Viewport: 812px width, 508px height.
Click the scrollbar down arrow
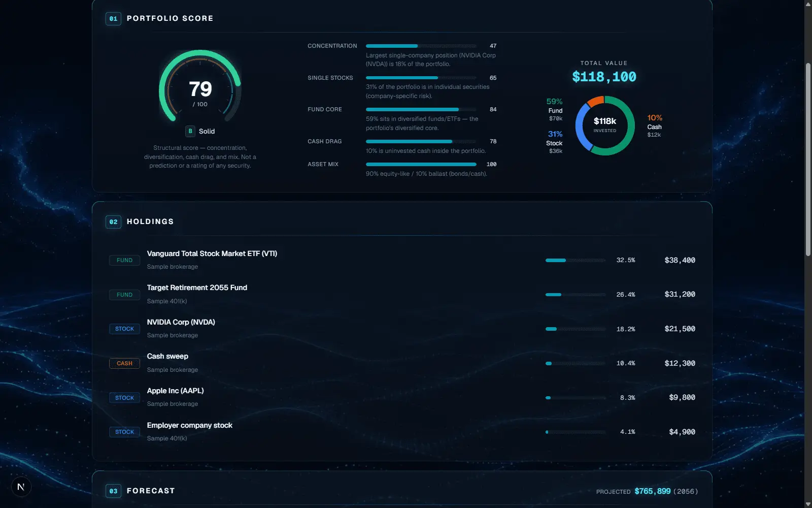pos(808,504)
